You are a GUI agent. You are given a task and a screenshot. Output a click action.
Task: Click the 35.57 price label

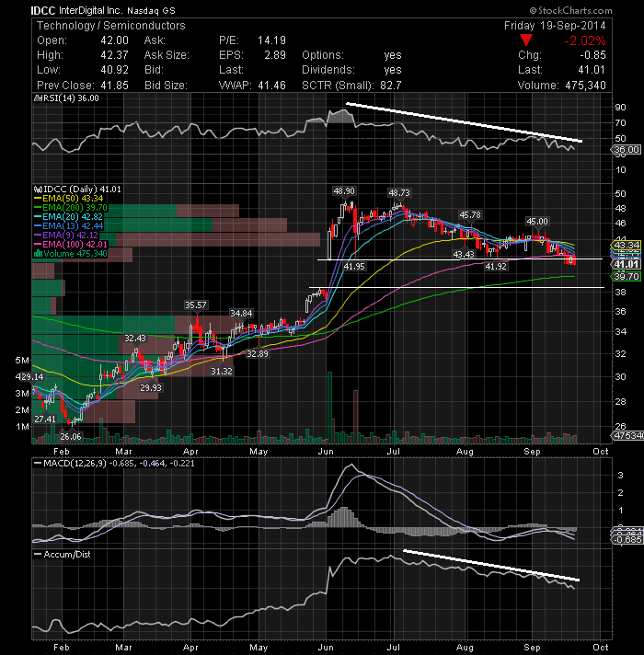pos(195,305)
